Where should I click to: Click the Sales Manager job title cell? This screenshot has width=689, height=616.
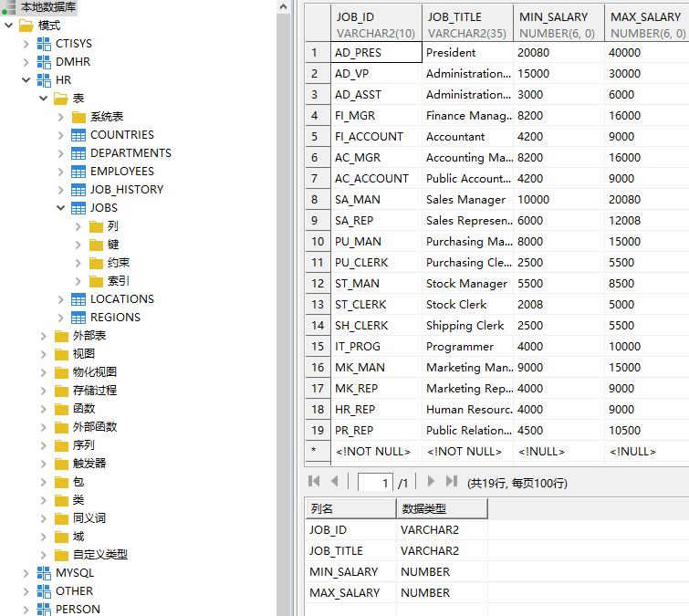(467, 200)
